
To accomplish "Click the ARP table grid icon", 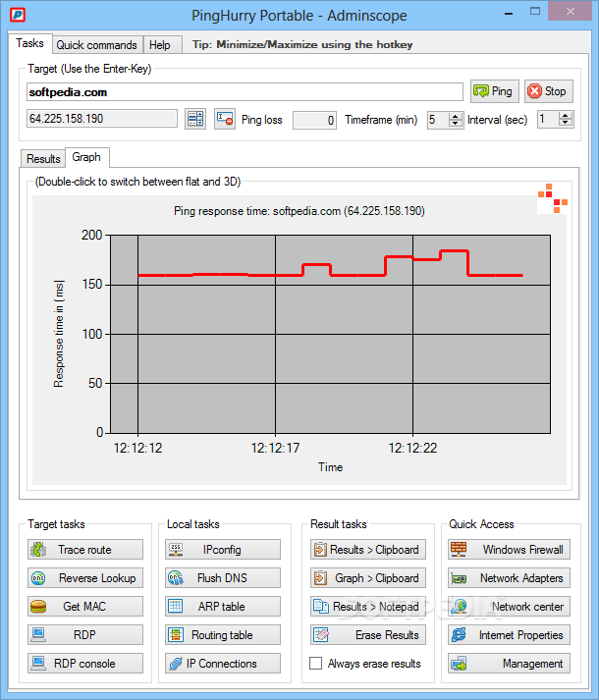I will (x=176, y=607).
